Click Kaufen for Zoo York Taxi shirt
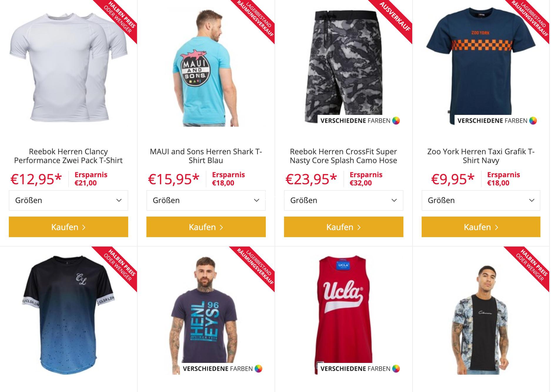Image resolution: width=551 pixels, height=392 pixels. (481, 227)
